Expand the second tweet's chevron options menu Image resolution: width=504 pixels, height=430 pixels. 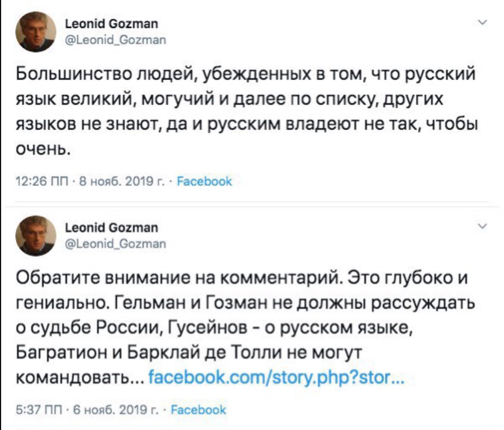tap(482, 227)
